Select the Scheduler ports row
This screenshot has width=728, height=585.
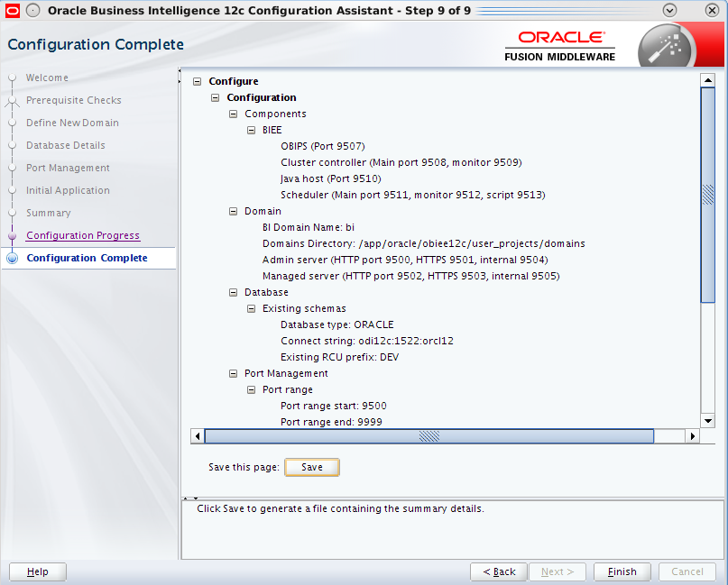click(413, 196)
